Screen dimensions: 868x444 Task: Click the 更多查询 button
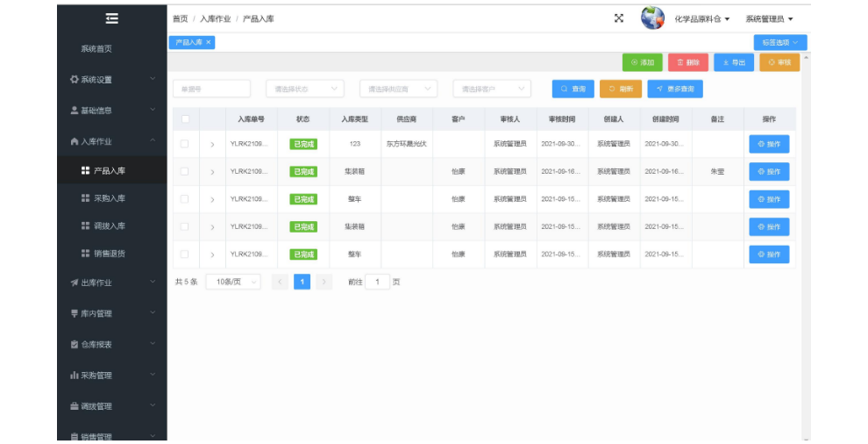675,89
